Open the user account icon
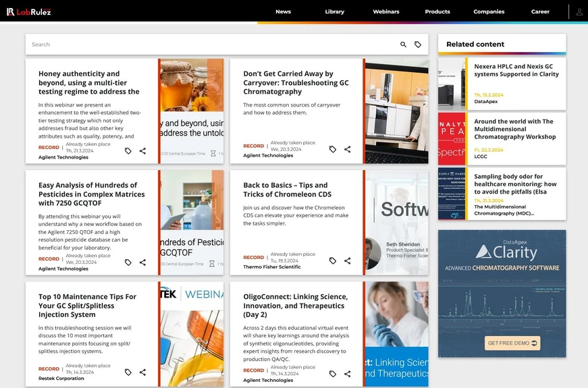 [x=579, y=11]
